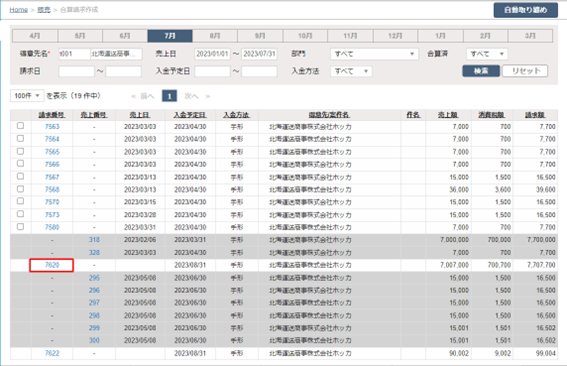Tick the checkbox for invoice 7564
This screenshot has width=567, height=366.
pos(21,138)
